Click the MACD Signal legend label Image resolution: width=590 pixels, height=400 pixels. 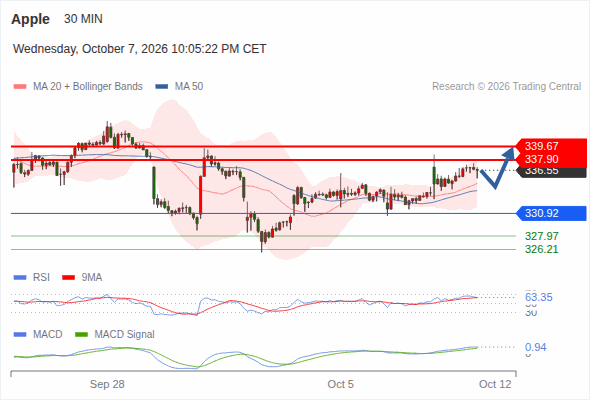[125, 335]
